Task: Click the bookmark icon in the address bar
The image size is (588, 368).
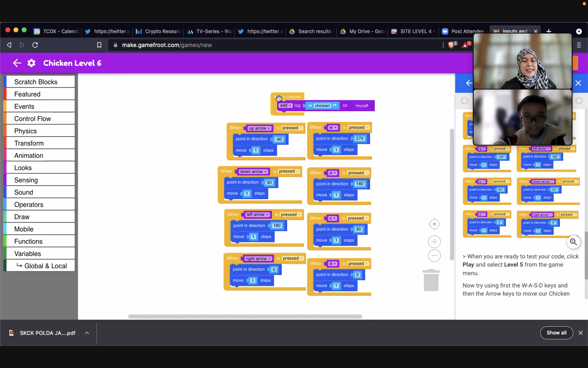Action: 99,45
